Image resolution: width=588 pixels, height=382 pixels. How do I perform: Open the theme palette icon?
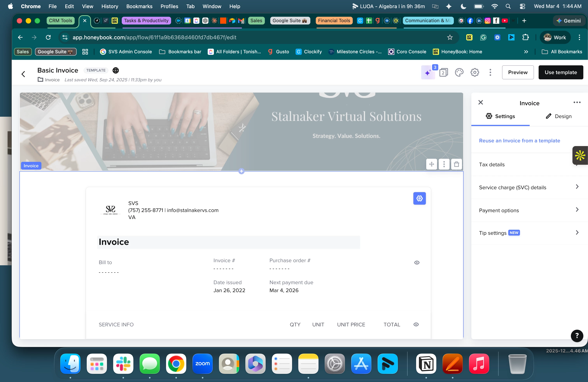[459, 72]
